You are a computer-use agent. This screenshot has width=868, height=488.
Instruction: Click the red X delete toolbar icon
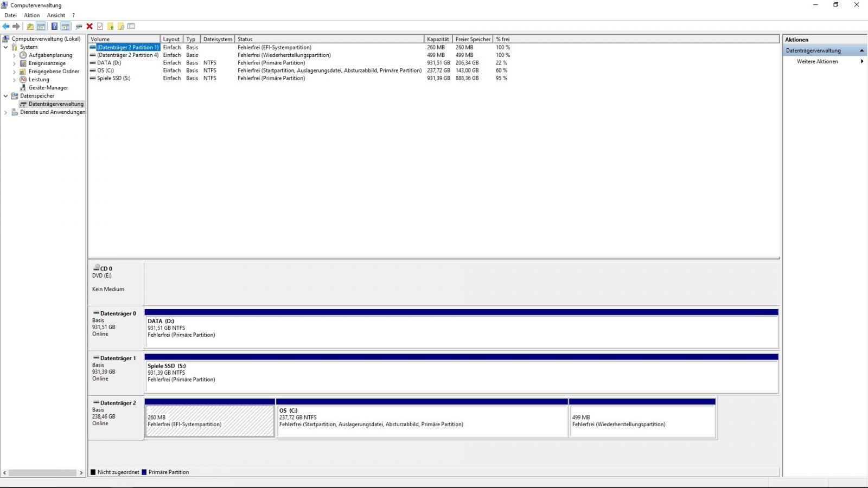[90, 26]
